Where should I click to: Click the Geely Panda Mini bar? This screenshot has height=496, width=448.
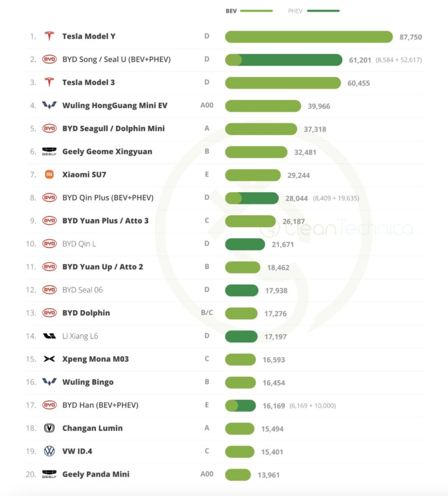coord(238,475)
